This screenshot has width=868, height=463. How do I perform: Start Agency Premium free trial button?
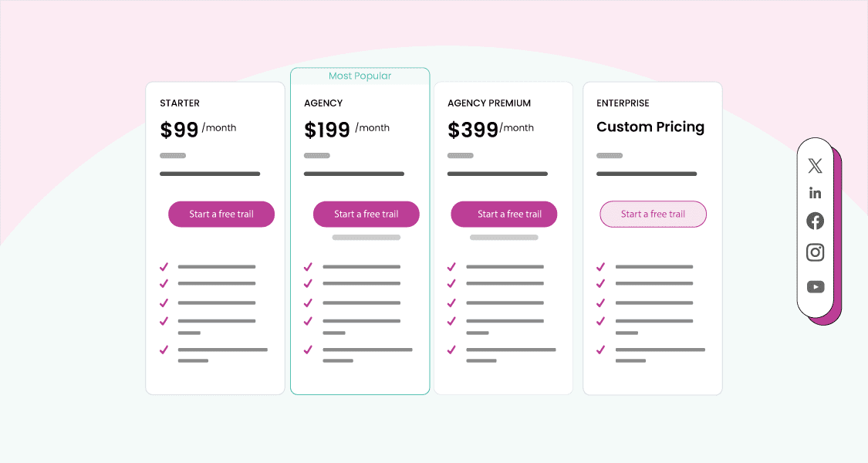click(x=504, y=215)
